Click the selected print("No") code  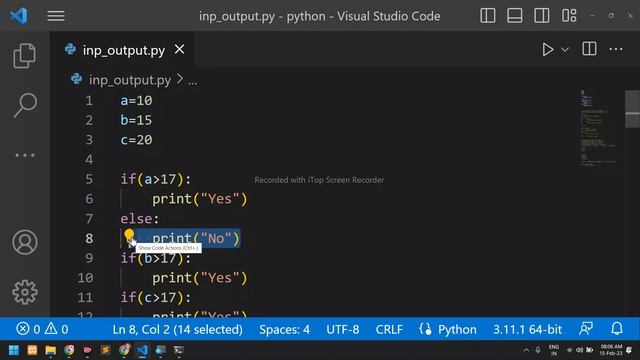(x=196, y=238)
